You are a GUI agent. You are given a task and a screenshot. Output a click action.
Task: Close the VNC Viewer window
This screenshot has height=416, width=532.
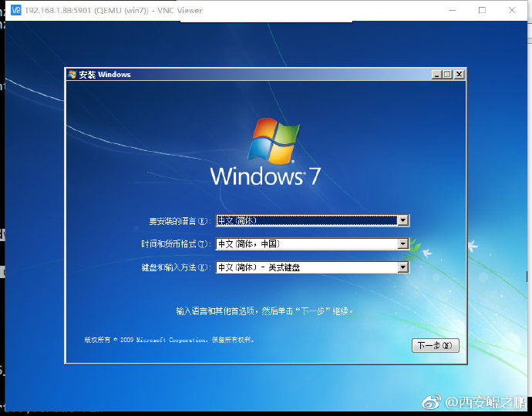point(512,10)
